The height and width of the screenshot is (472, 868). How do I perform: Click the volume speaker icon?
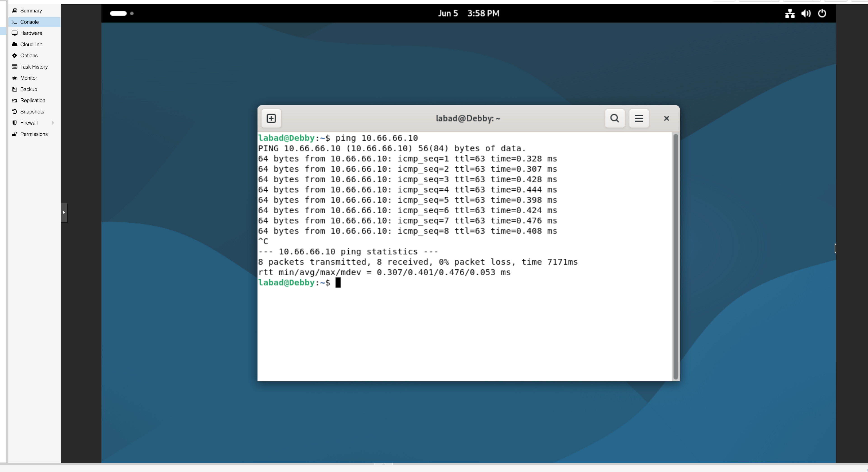coord(806,14)
